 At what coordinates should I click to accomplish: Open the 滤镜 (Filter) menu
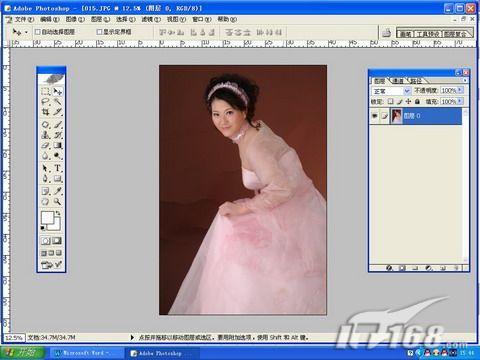tap(151, 19)
